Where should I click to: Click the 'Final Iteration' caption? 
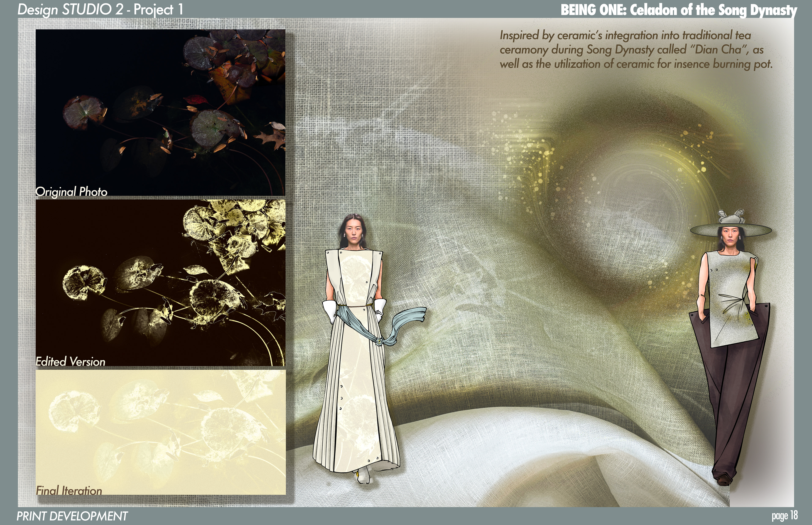click(x=69, y=491)
